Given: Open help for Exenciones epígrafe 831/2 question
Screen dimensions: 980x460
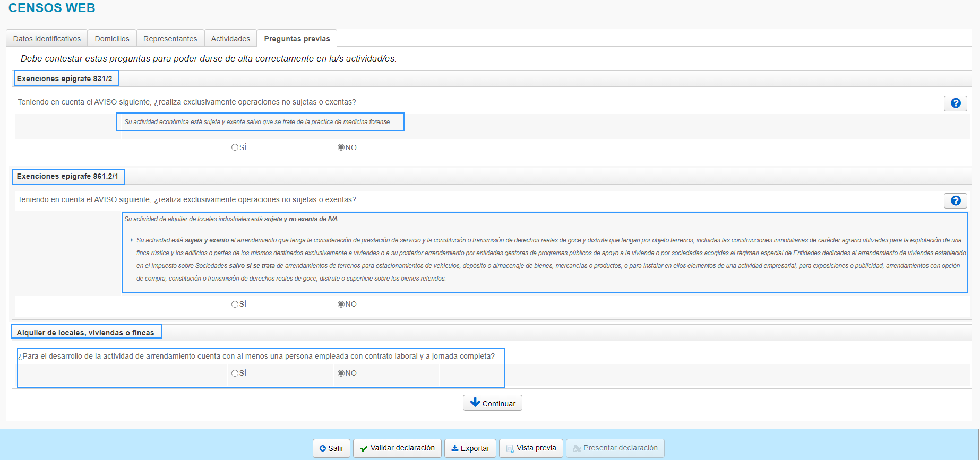Looking at the screenshot, I should pos(955,103).
